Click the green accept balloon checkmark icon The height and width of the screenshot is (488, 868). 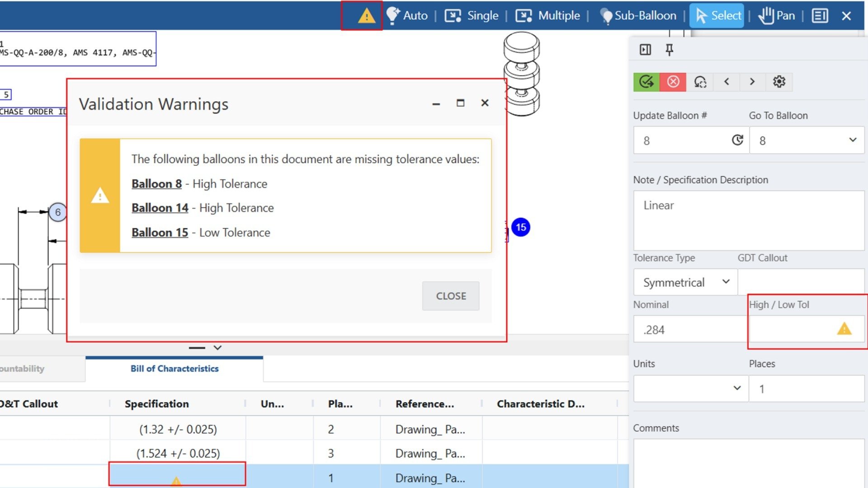646,82
